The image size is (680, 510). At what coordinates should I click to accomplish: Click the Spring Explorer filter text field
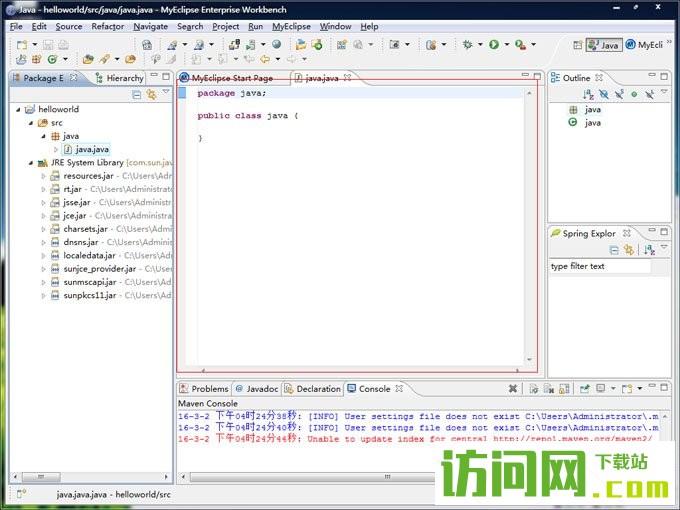click(x=600, y=266)
